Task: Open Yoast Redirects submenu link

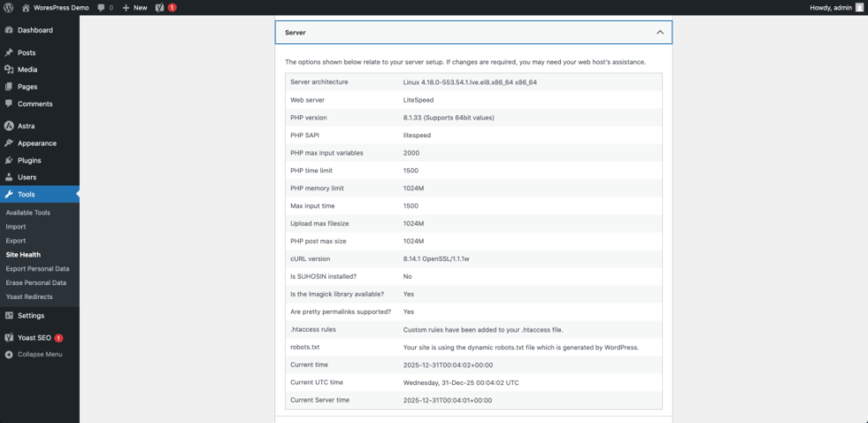Action: click(x=29, y=296)
